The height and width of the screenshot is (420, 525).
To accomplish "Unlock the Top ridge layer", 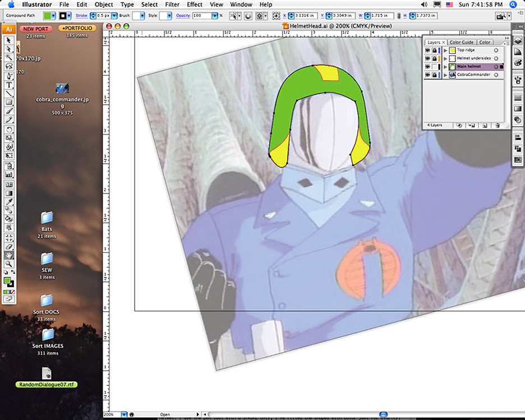I will [434, 50].
